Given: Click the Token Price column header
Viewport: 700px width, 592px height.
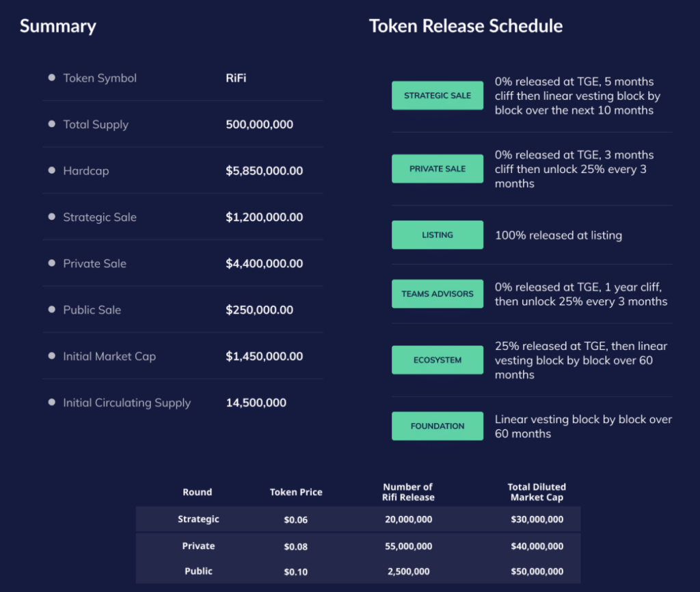Looking at the screenshot, I should click(x=296, y=492).
